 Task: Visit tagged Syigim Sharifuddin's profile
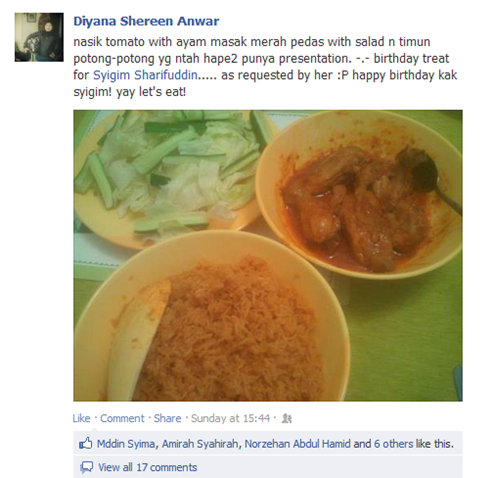click(145, 75)
